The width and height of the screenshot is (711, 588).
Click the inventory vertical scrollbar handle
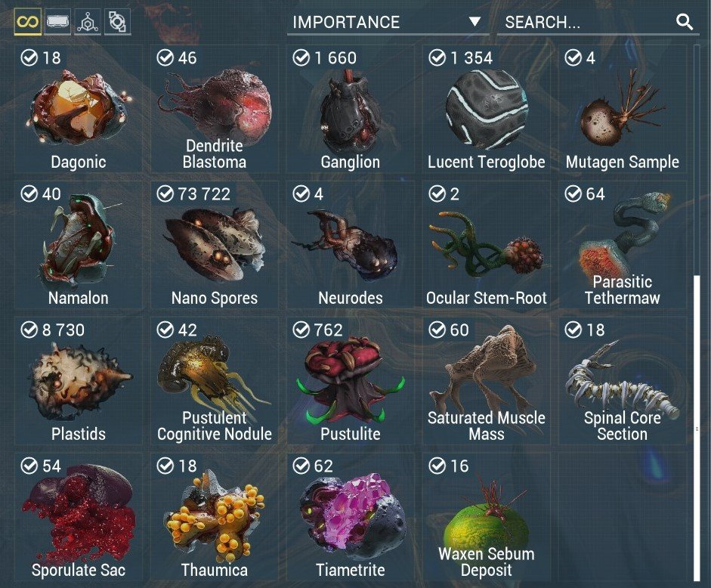(x=697, y=427)
